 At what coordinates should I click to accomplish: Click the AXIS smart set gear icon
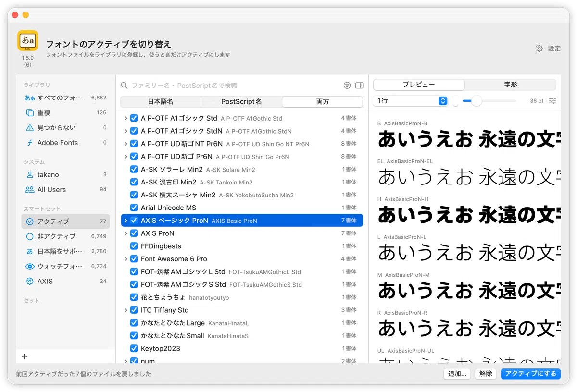click(30, 281)
